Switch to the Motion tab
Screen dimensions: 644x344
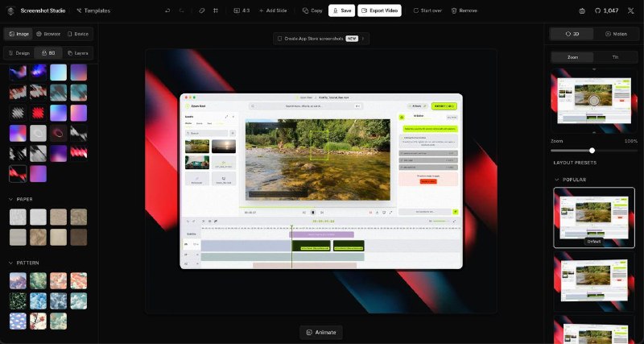[x=616, y=34]
